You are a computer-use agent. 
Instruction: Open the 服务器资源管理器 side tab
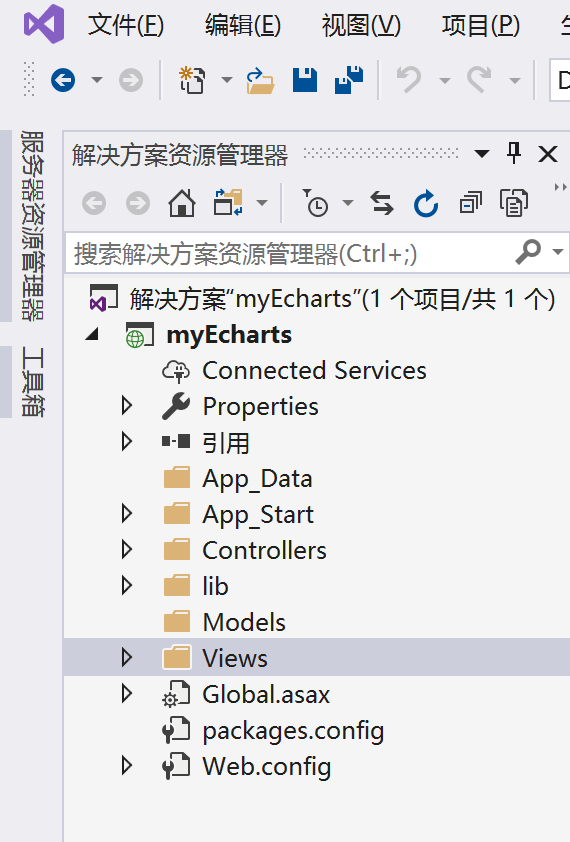[x=32, y=226]
